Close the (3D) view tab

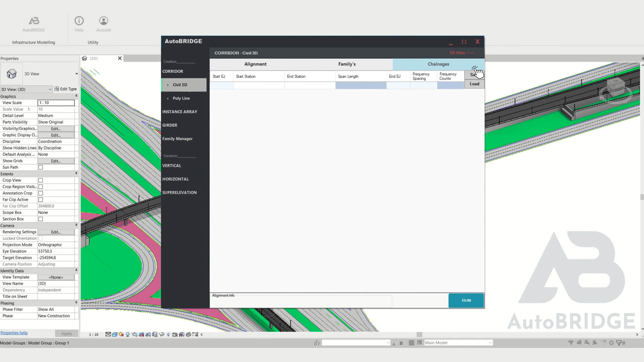tap(120, 58)
